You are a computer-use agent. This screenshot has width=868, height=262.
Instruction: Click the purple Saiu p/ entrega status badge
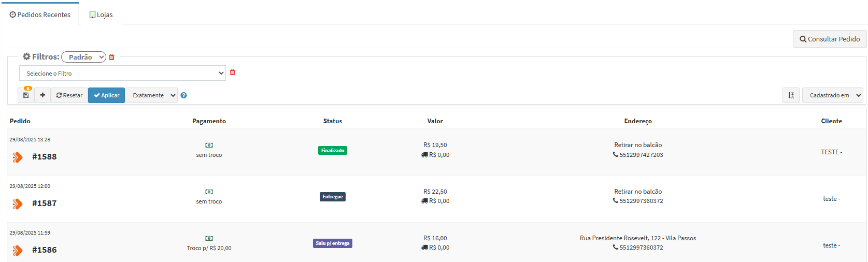333,243
